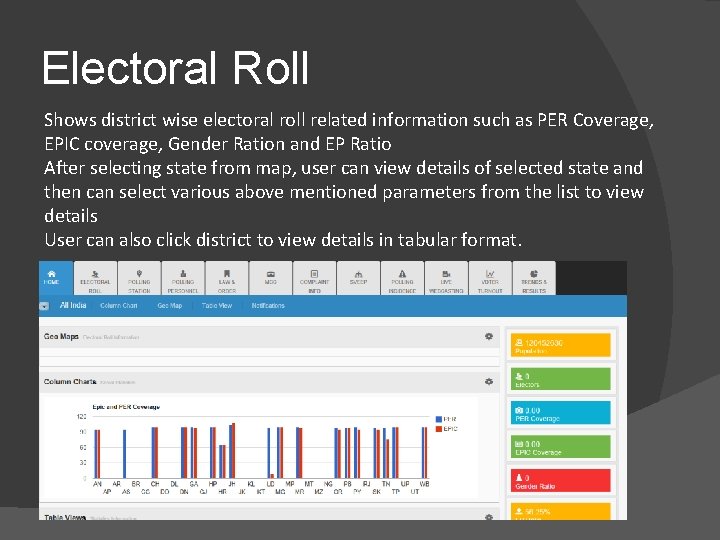Image resolution: width=720 pixels, height=540 pixels.
Task: Click the Column Charts panel gear icon
Action: [489, 382]
